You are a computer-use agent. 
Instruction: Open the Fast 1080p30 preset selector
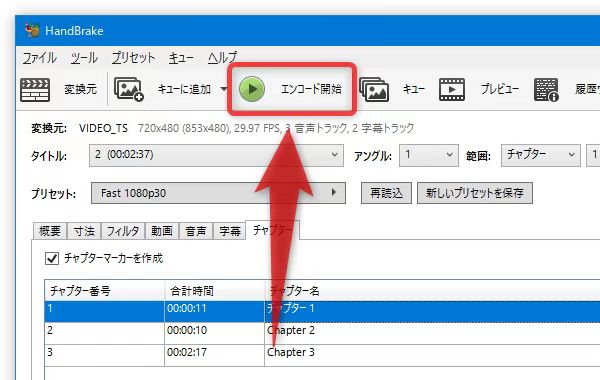coord(218,193)
